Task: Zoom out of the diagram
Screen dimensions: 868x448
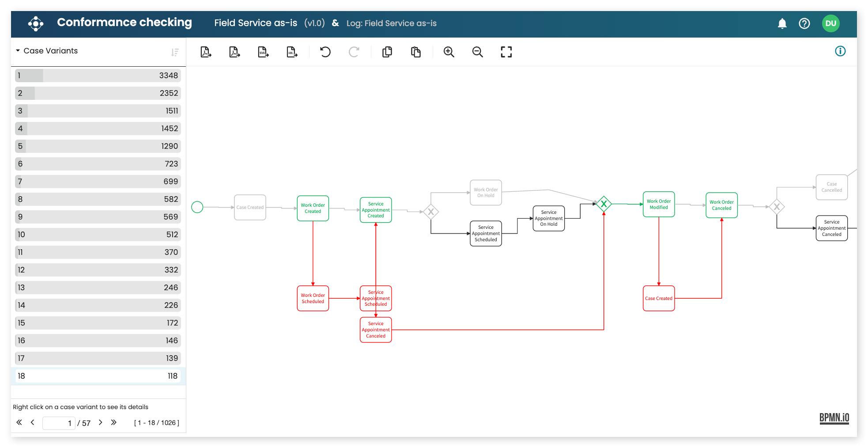Action: tap(477, 52)
